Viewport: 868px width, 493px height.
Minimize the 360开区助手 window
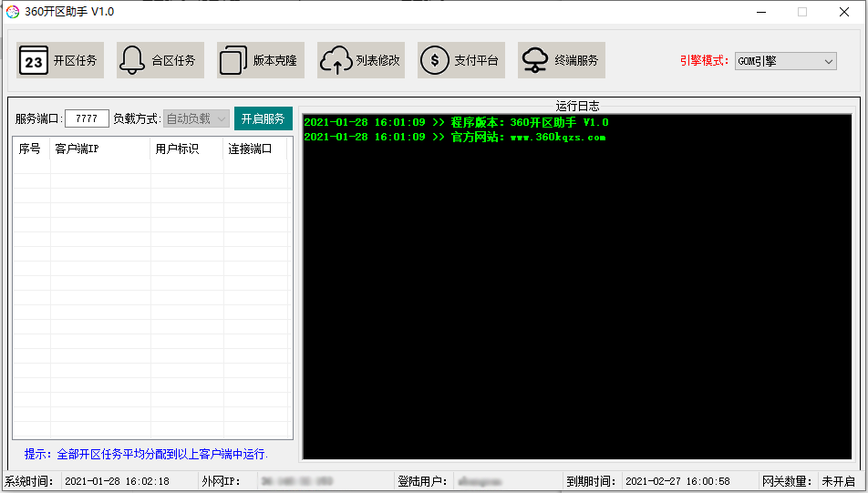tap(761, 12)
